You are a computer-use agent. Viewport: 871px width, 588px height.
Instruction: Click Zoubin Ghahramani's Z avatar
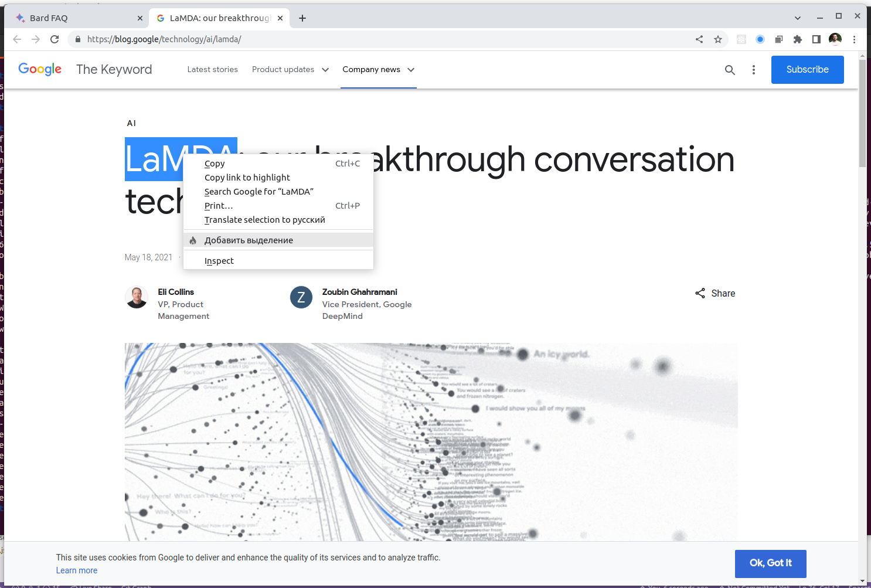click(x=301, y=297)
